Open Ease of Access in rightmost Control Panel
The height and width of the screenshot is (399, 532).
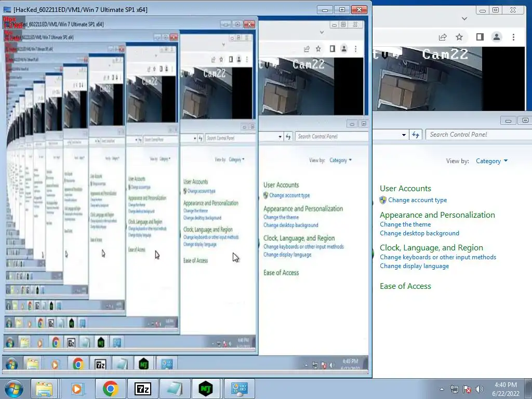(405, 286)
